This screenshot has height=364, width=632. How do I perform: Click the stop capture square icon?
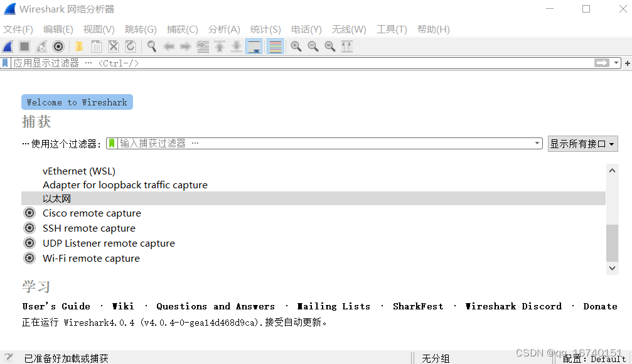[x=24, y=47]
